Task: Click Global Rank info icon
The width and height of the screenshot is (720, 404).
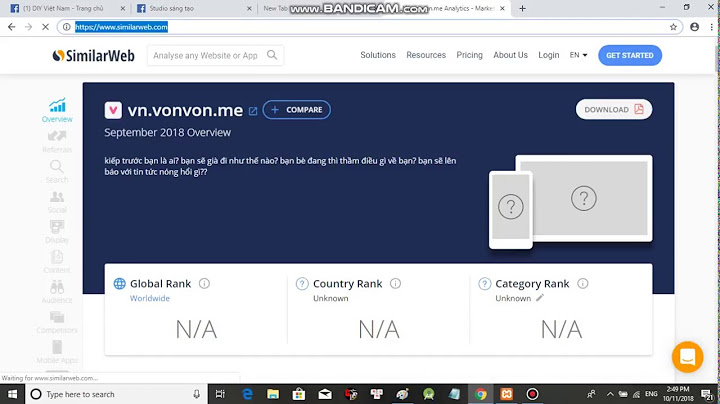Action: coord(204,284)
